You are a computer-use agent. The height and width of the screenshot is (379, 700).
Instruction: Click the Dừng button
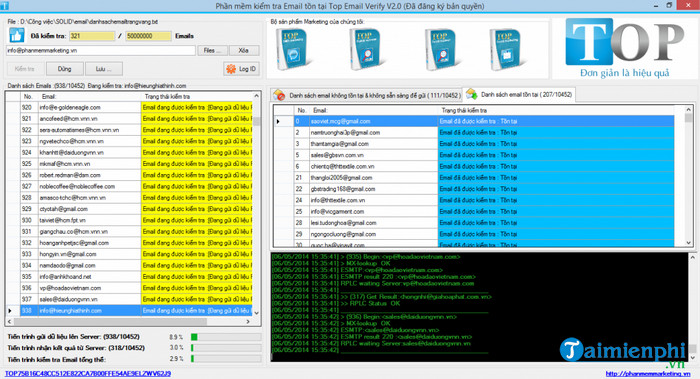(64, 69)
